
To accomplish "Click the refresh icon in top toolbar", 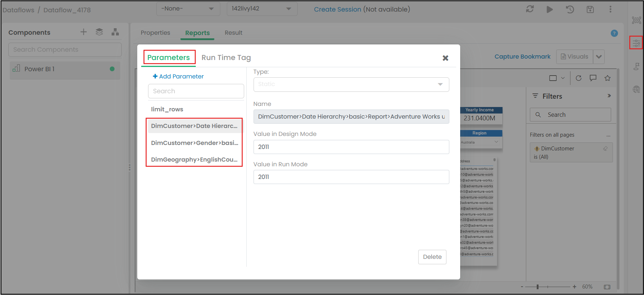I will (x=530, y=9).
